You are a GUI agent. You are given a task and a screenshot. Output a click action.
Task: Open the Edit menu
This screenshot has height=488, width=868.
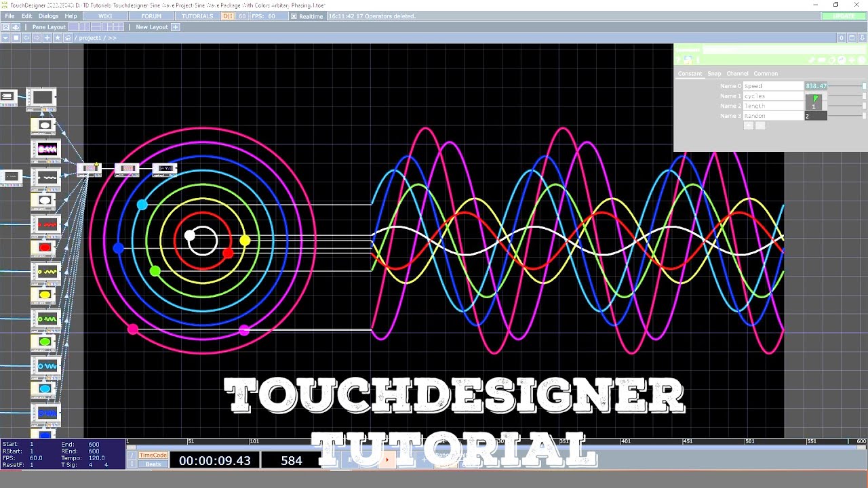pos(26,16)
